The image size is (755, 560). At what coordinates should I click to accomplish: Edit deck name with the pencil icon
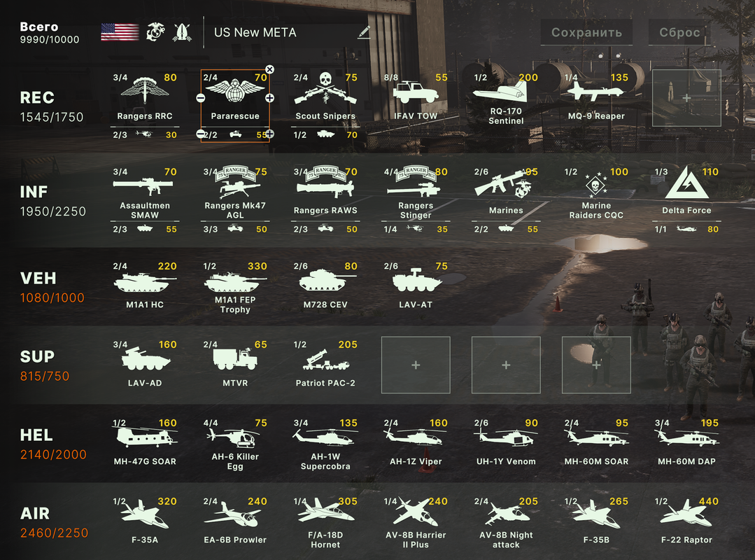[365, 32]
